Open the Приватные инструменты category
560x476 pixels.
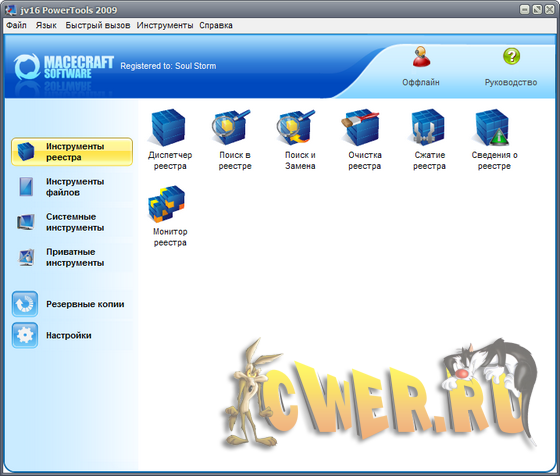pos(72,257)
